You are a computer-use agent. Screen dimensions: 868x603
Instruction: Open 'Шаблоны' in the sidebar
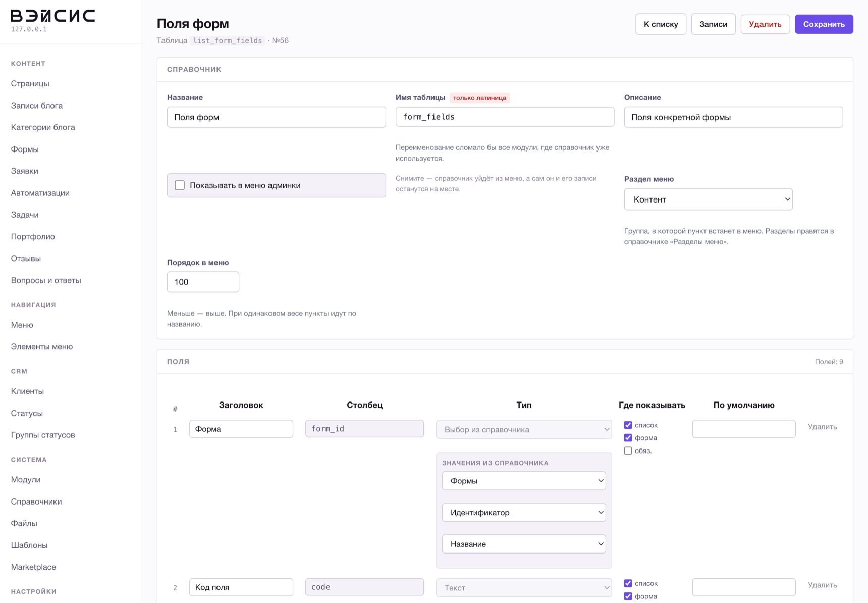(x=29, y=545)
